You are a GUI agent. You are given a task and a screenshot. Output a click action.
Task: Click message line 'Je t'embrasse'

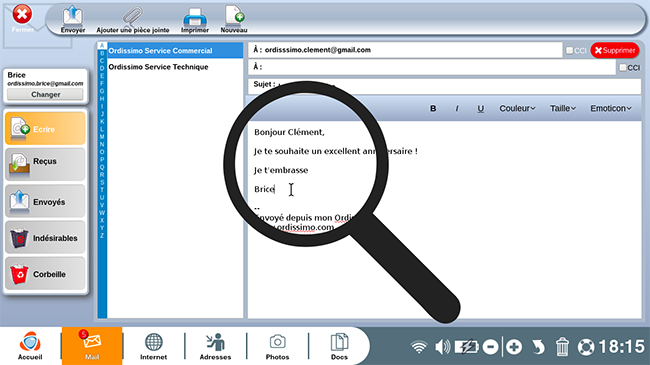click(281, 170)
